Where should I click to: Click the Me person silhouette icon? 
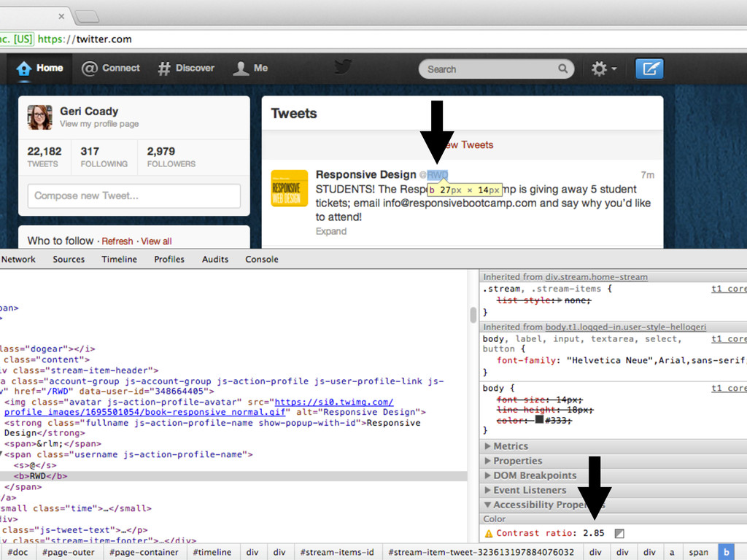241,69
